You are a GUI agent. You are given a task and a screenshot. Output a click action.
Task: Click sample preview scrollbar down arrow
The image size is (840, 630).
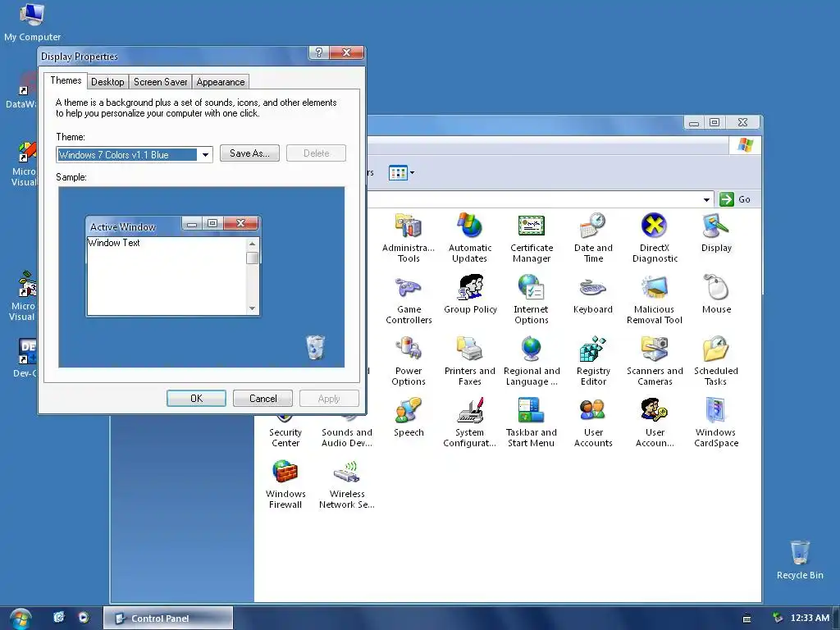pyautogui.click(x=253, y=308)
